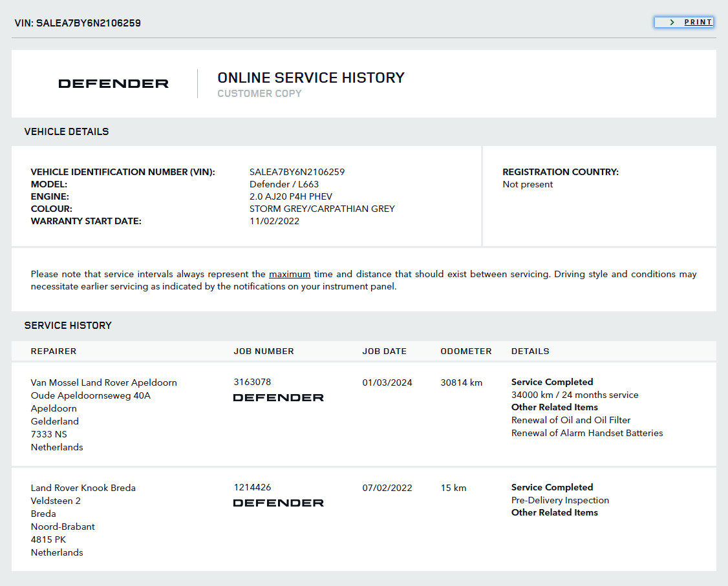Select the JOB NUMBER column header

click(x=264, y=351)
